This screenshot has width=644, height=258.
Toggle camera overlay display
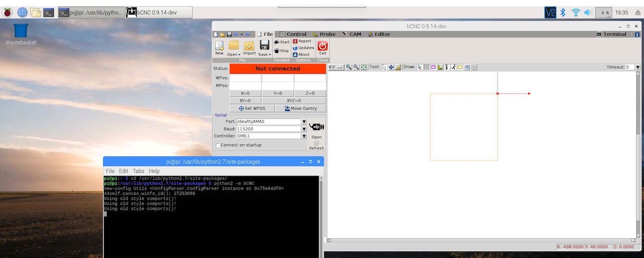click(467, 67)
